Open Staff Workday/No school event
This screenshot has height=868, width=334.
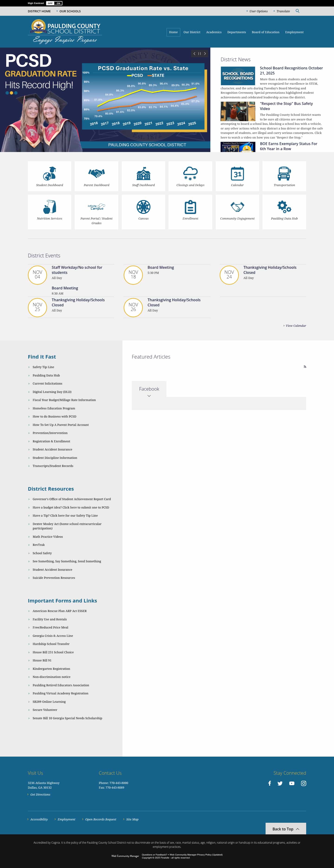pos(77,270)
